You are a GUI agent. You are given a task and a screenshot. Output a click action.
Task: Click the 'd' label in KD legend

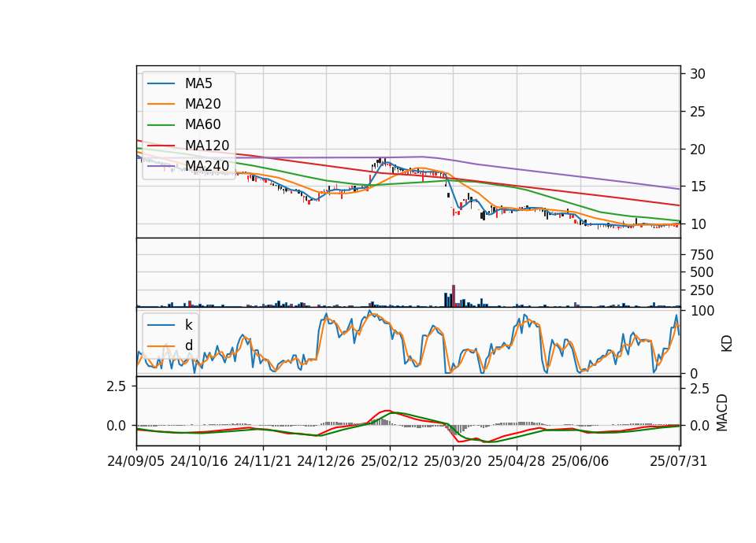188,345
